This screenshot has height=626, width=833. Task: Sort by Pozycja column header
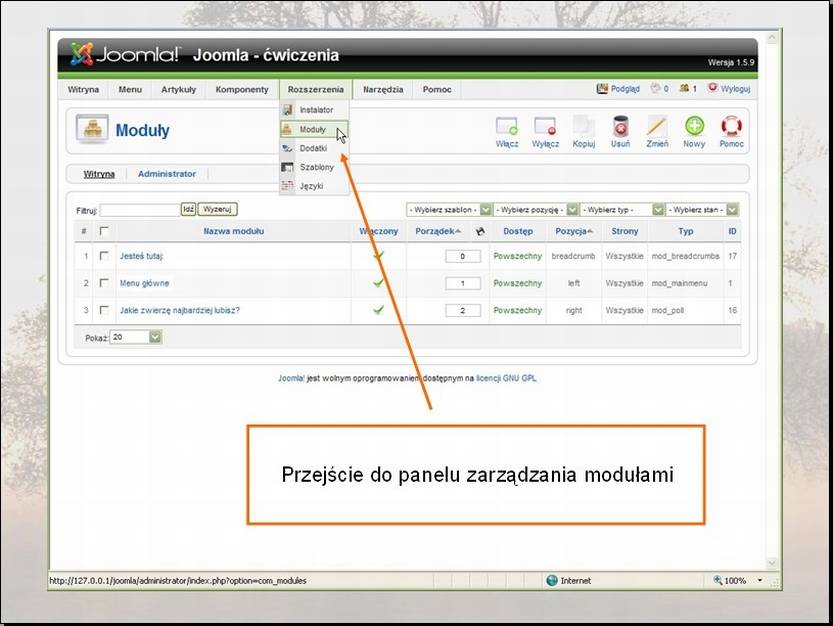574,231
